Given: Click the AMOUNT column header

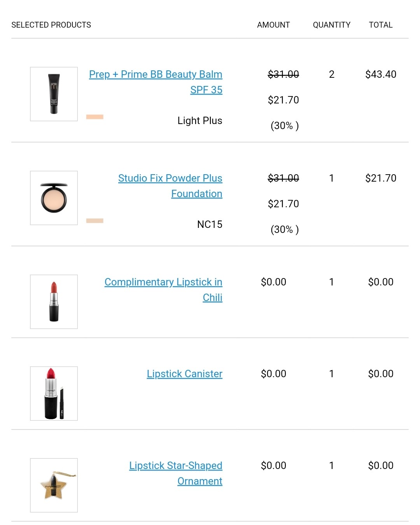Looking at the screenshot, I should coord(273,25).
